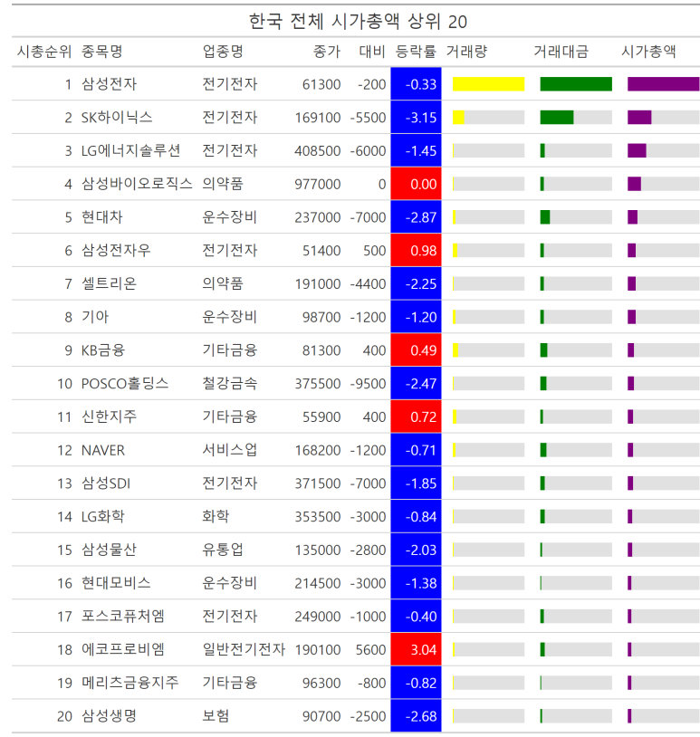Select stock name 삼성물산
The width and height of the screenshot is (700, 737).
(109, 550)
